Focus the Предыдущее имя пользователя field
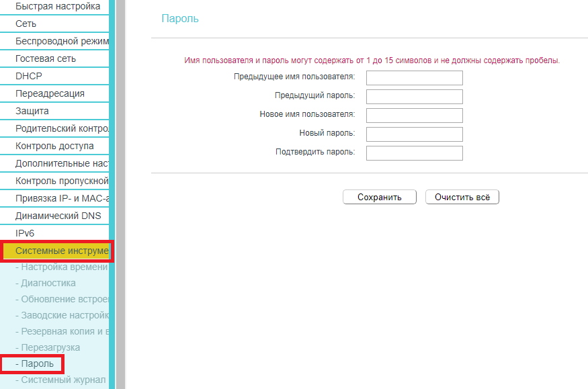Image resolution: width=588 pixels, height=389 pixels. (414, 78)
